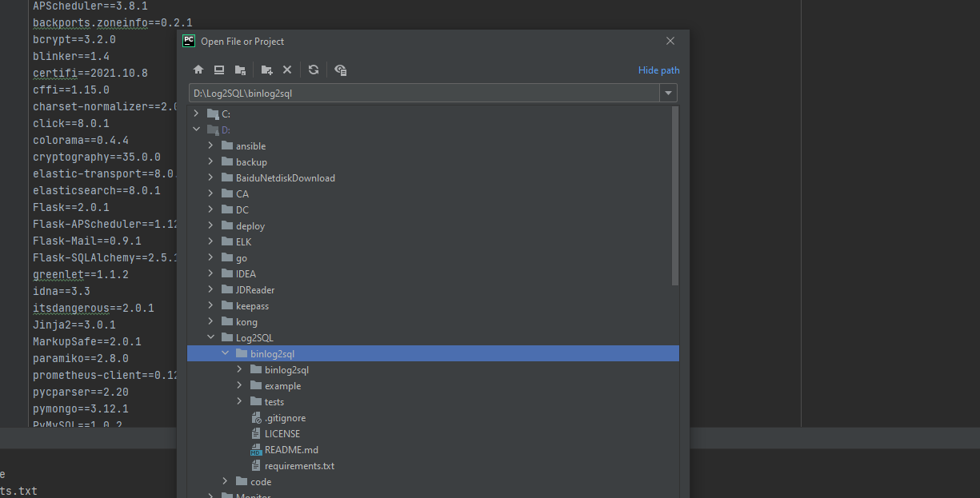Click the Flask==2.0.1 line in editor
The image size is (980, 498).
71,207
